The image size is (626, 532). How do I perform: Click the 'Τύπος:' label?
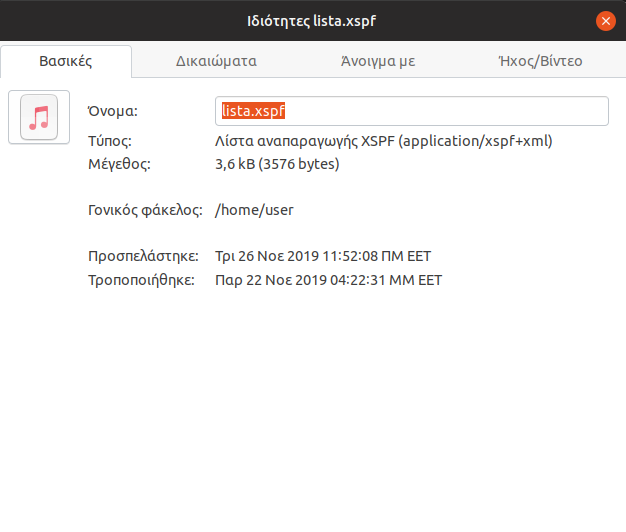coord(110,141)
